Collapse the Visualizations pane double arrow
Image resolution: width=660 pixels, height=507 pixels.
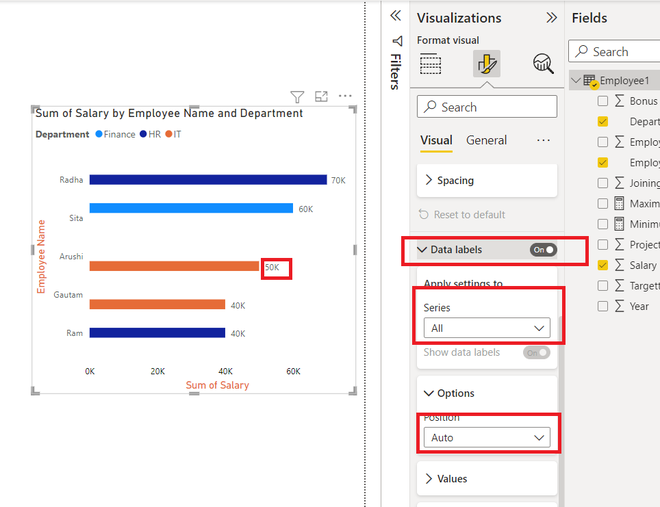tap(551, 18)
